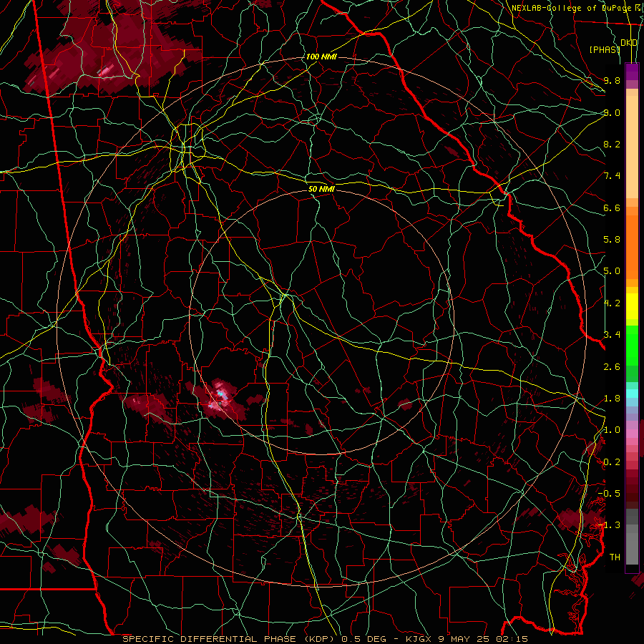The image size is (644, 644).
Task: Click the 9 MAY 25 02:15 timestamp
Action: 484,639
